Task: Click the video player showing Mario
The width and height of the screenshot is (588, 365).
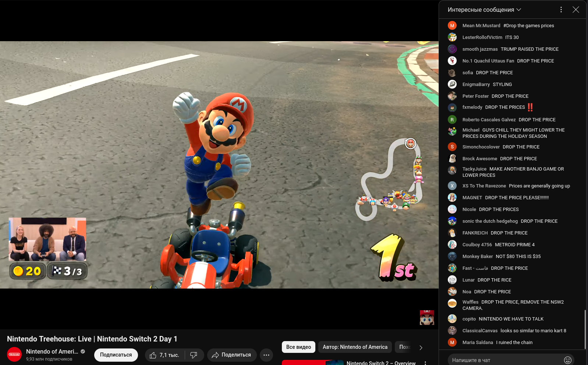Action: [x=219, y=165]
